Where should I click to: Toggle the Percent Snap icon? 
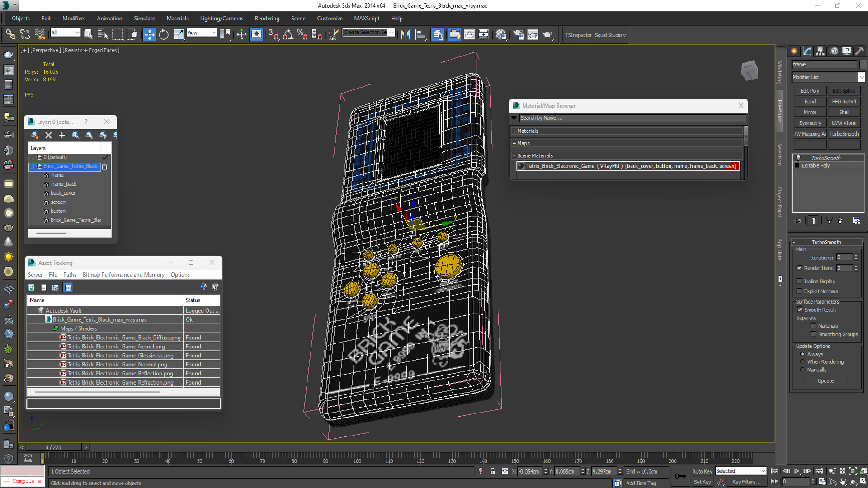[x=302, y=35]
